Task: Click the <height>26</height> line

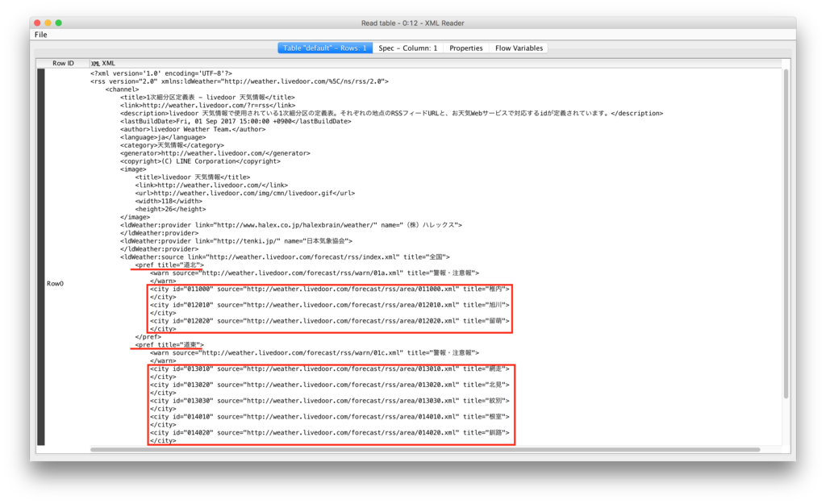Action: click(170, 209)
